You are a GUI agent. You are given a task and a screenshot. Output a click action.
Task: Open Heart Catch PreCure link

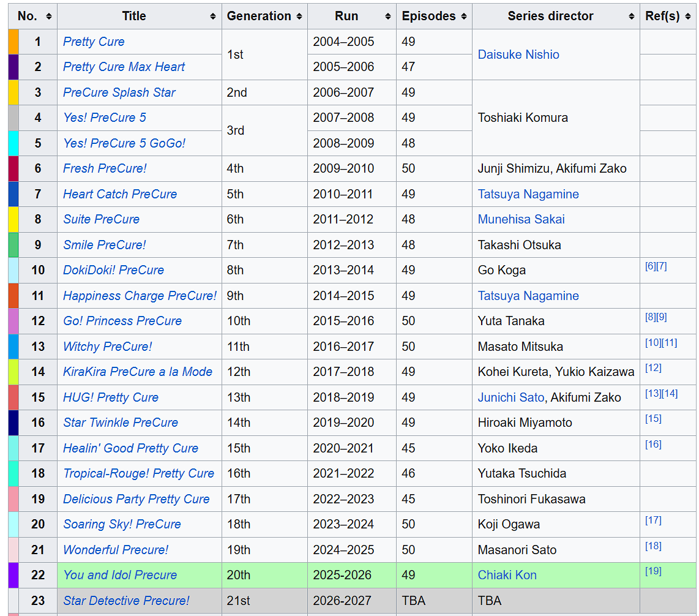120,194
